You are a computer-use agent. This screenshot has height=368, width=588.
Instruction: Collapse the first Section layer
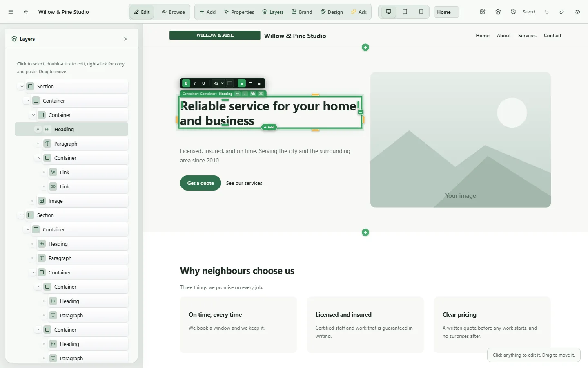[22, 87]
